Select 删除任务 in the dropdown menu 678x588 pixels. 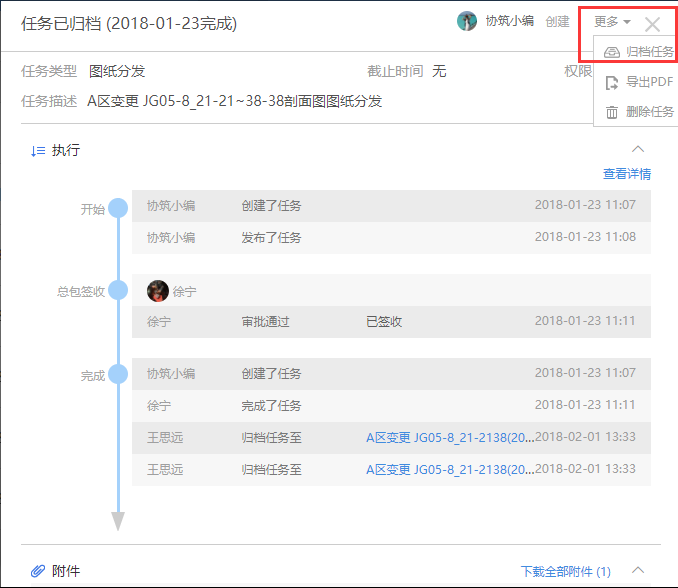point(640,112)
